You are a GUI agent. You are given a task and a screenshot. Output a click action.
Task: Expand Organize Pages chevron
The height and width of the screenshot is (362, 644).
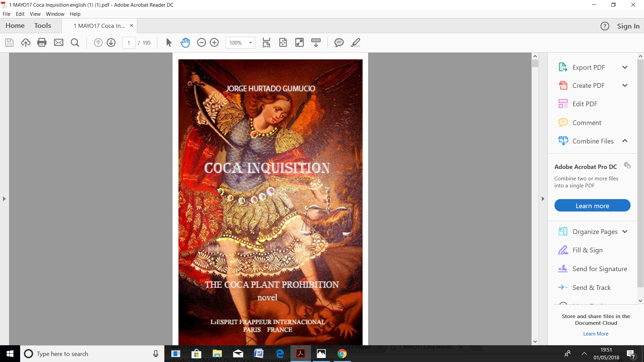click(625, 232)
